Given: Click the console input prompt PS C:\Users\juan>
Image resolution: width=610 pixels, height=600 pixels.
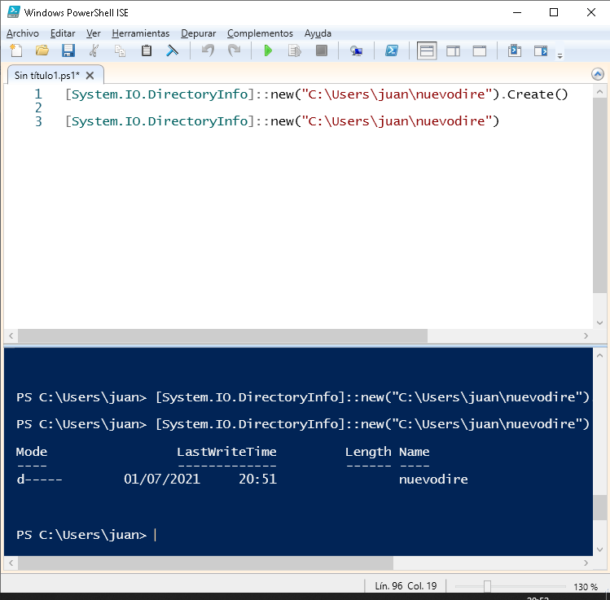Looking at the screenshot, I should coord(81,535).
